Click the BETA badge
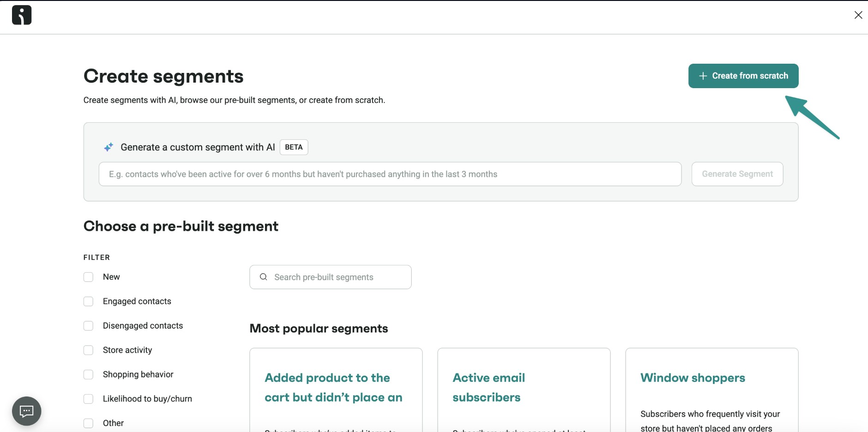 (x=294, y=147)
